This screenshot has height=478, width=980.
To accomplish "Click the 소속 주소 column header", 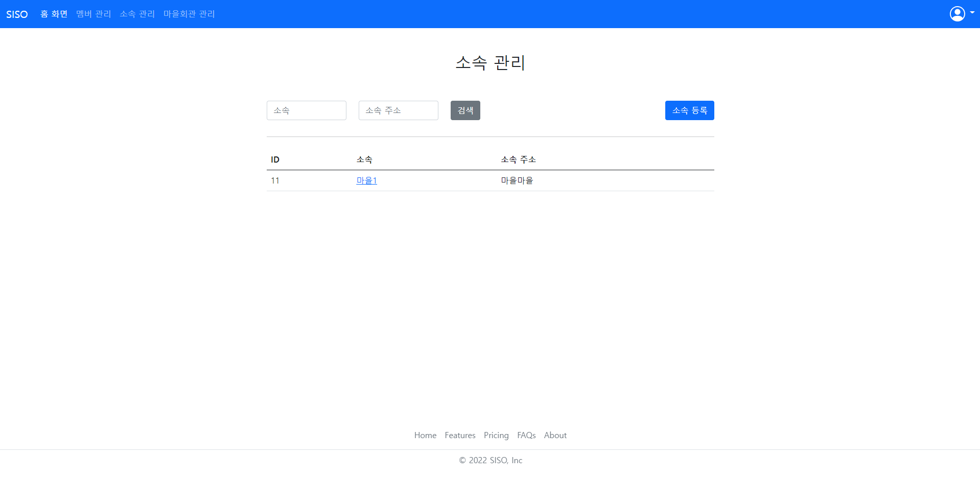I will coord(518,159).
